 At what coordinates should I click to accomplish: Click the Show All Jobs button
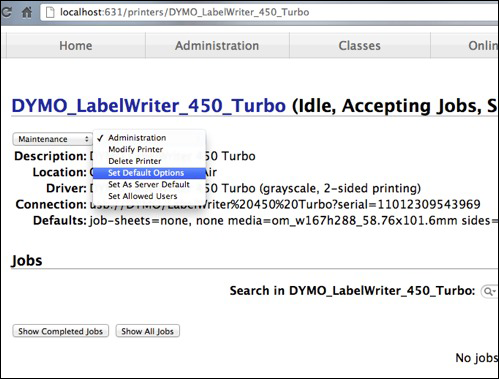(x=147, y=331)
